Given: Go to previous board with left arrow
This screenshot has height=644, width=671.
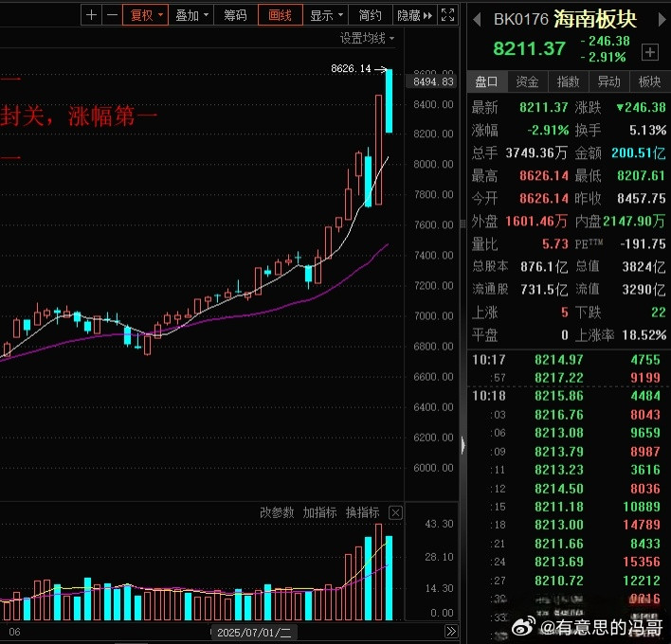Looking at the screenshot, I should click(477, 19).
